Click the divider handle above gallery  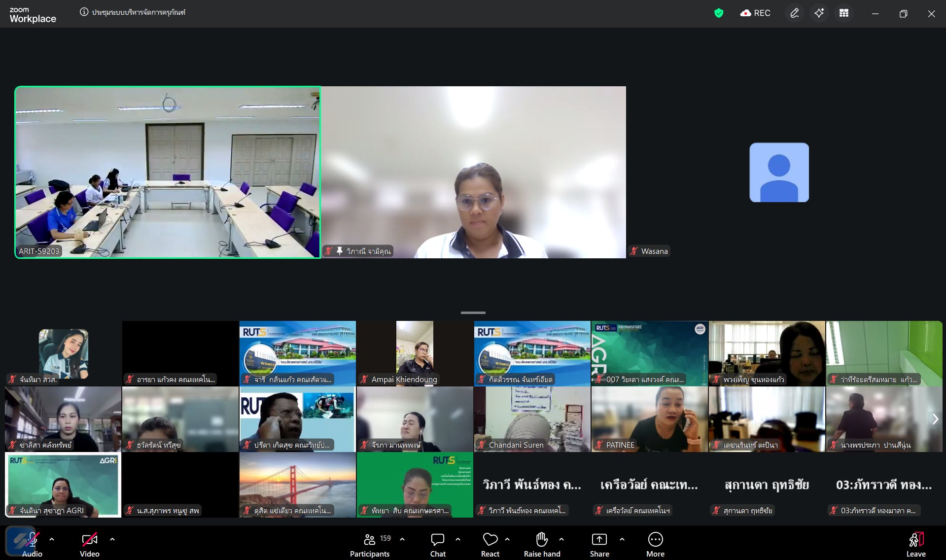point(473,313)
